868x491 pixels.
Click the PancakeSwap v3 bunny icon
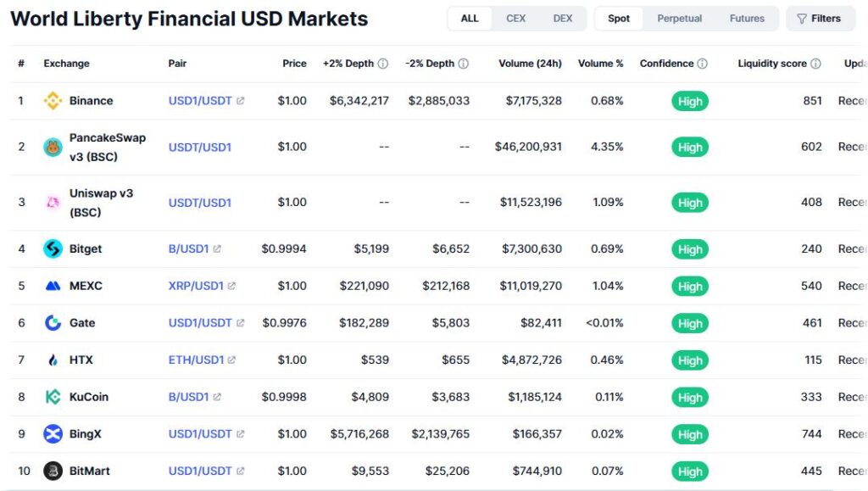click(x=53, y=146)
